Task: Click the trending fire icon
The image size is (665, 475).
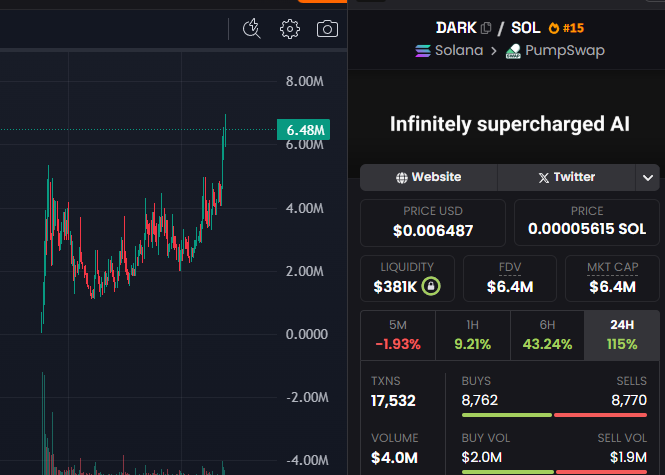Action: pyautogui.click(x=553, y=28)
